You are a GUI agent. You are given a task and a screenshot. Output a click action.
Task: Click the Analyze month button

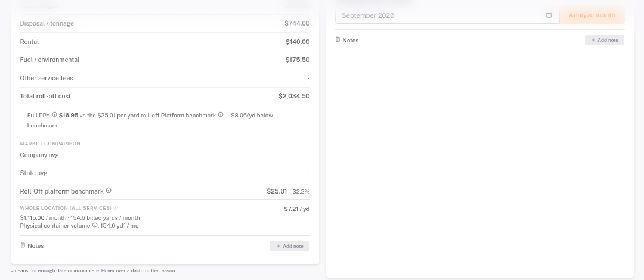(592, 15)
